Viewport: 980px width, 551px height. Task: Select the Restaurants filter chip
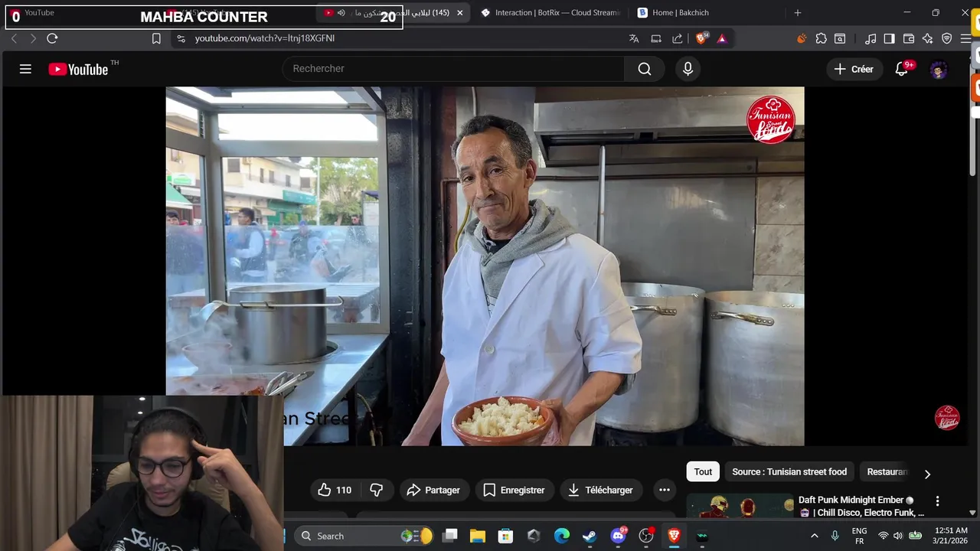click(x=887, y=472)
